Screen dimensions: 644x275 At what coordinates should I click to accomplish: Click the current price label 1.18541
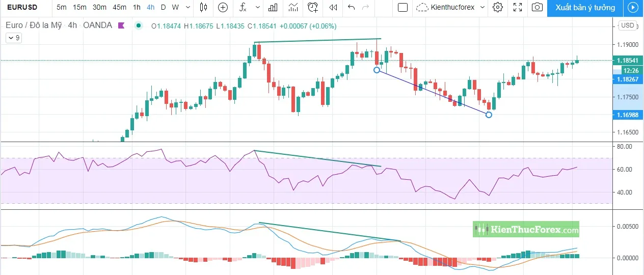(x=627, y=61)
